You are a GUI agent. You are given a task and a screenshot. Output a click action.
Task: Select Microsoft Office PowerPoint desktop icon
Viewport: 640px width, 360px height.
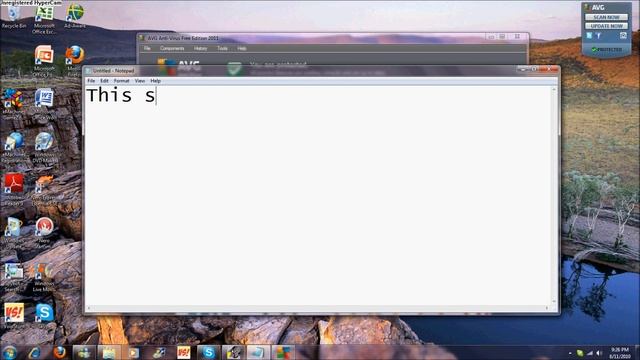44,61
